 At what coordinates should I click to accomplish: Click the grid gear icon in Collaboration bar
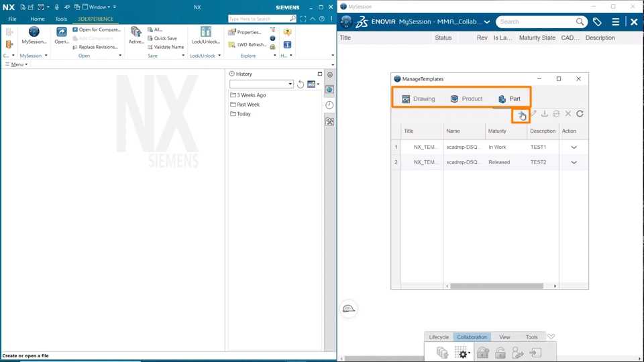[462, 353]
